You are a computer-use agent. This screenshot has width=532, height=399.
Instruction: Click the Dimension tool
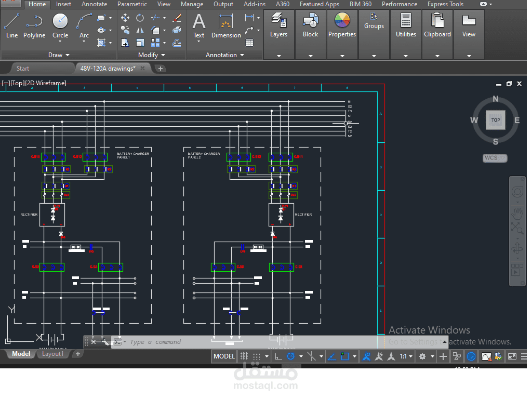(226, 26)
